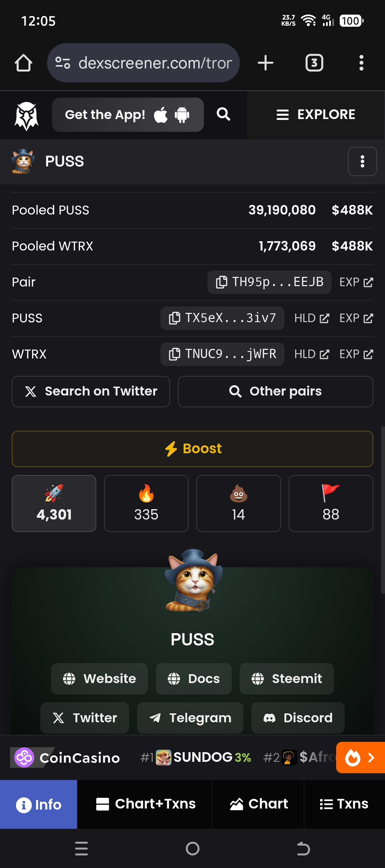The height and width of the screenshot is (868, 385).
Task: Vote with the poop reaction 14
Action: coord(238,503)
